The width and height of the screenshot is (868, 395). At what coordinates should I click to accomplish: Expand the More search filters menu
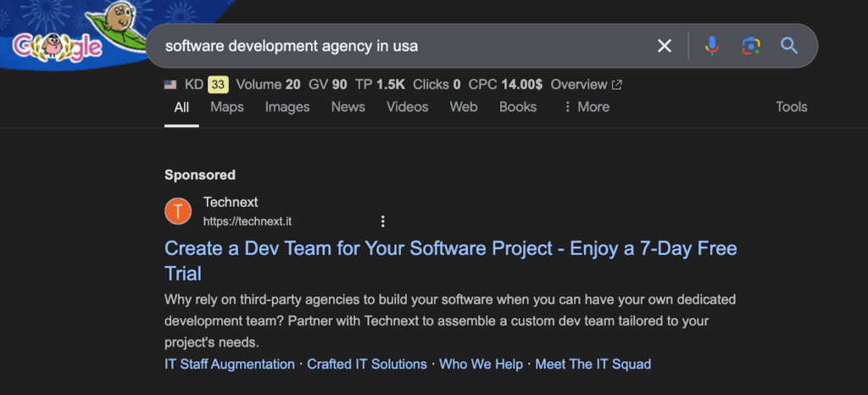tap(587, 107)
